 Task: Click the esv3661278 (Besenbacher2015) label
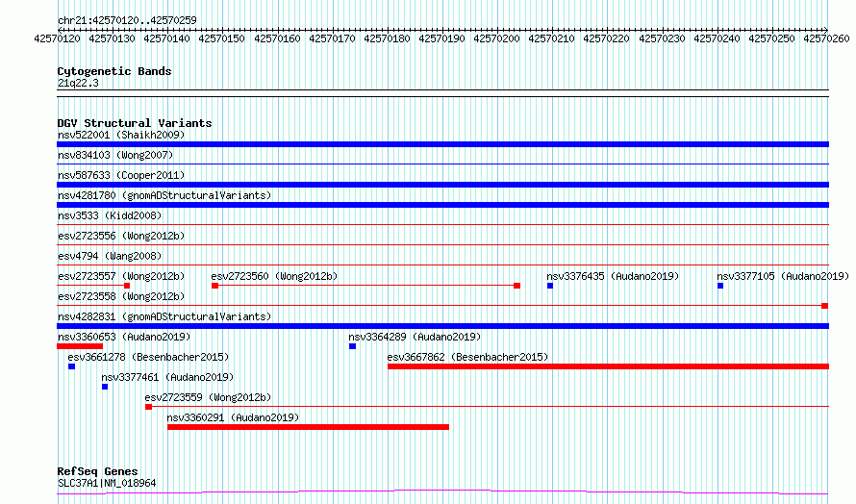coord(148,357)
